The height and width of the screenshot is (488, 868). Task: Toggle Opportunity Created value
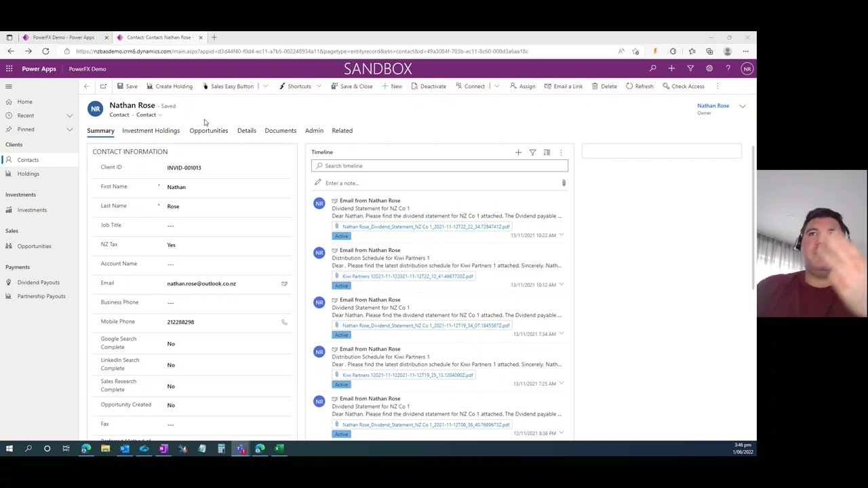(171, 405)
